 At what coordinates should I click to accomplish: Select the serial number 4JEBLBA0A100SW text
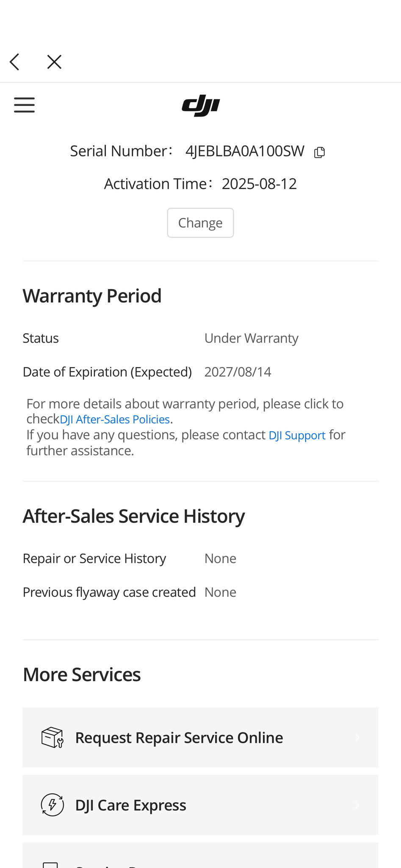245,151
